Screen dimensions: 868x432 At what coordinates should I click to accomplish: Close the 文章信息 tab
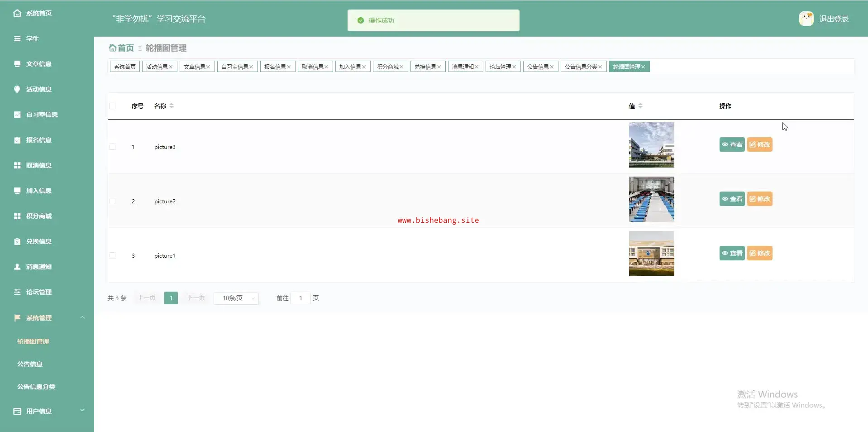(208, 67)
